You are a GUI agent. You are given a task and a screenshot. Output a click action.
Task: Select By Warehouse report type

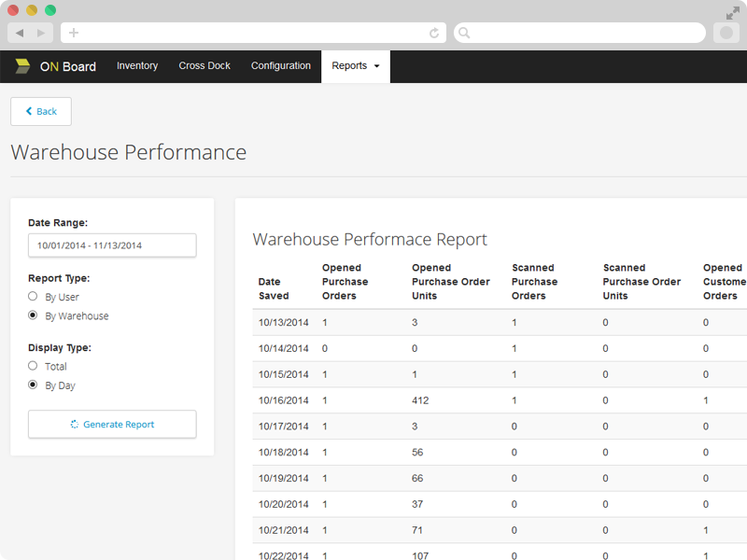(x=33, y=315)
